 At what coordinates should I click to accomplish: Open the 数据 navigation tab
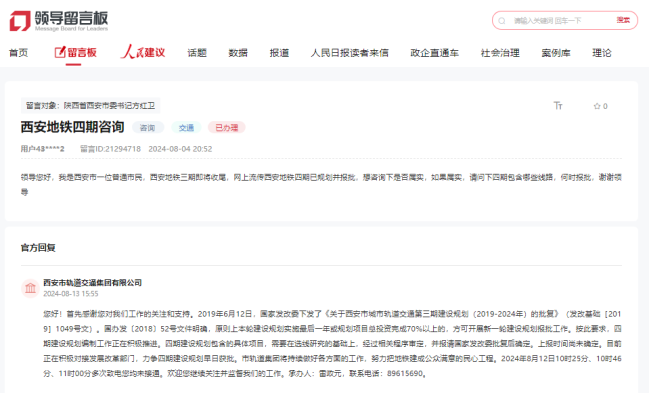pos(238,53)
